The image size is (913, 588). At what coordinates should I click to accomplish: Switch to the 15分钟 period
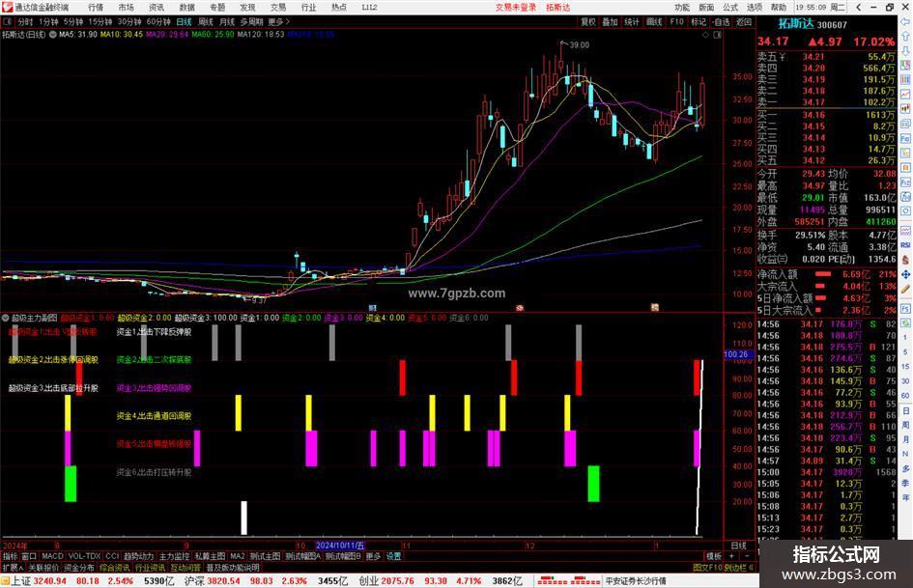[100, 21]
